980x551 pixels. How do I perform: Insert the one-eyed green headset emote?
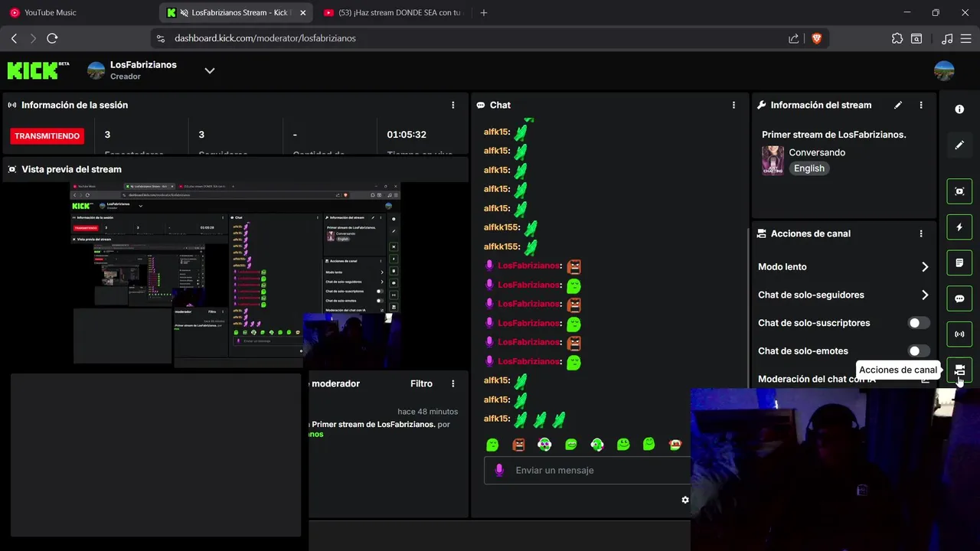(x=597, y=444)
